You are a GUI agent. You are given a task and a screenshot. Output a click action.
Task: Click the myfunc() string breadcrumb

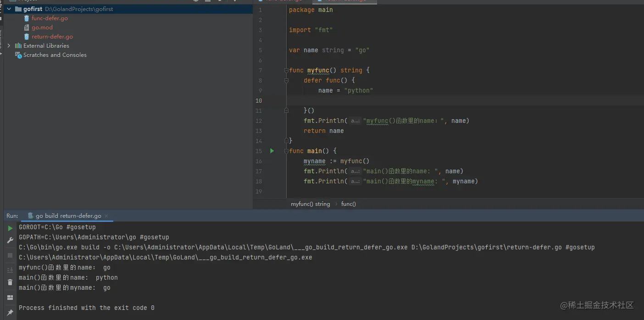310,204
